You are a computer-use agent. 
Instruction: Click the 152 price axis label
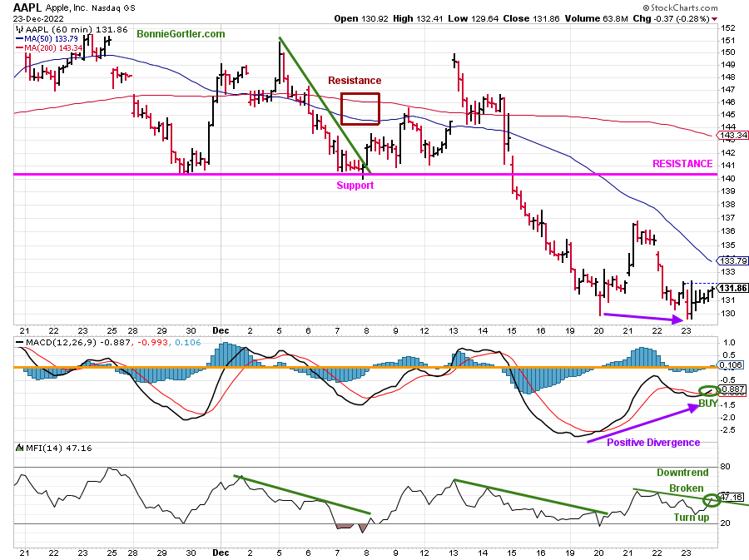pos(728,27)
